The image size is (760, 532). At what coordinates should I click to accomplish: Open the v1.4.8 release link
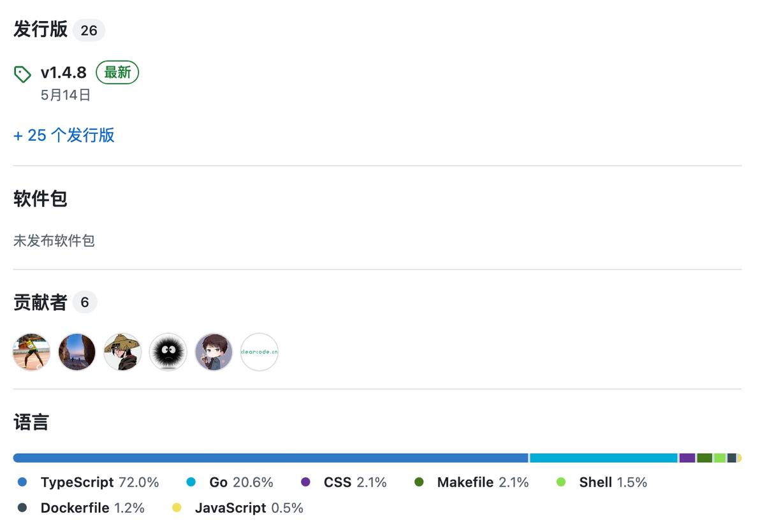[63, 73]
